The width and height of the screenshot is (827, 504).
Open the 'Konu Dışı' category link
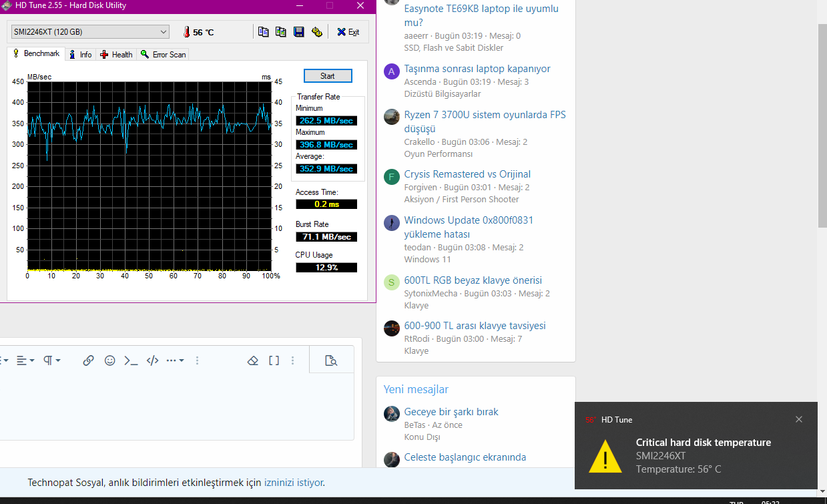tap(423, 437)
